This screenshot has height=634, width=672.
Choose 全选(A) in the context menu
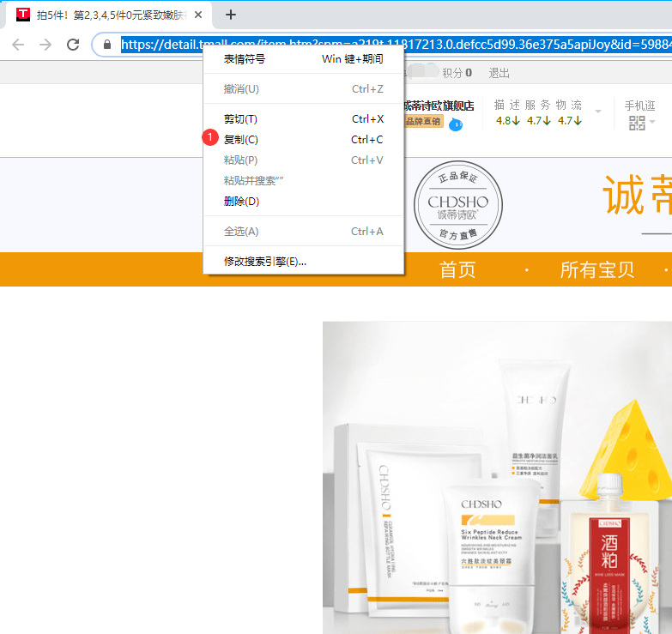coord(304,232)
